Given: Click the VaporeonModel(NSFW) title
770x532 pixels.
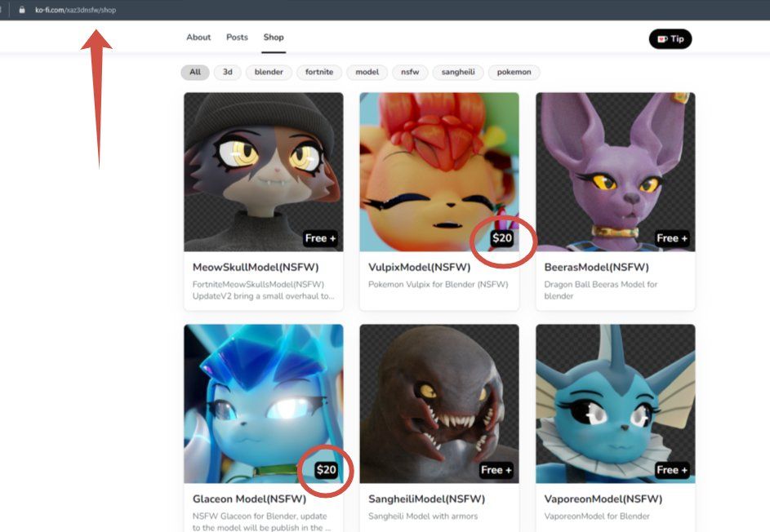Looking at the screenshot, I should [603, 499].
